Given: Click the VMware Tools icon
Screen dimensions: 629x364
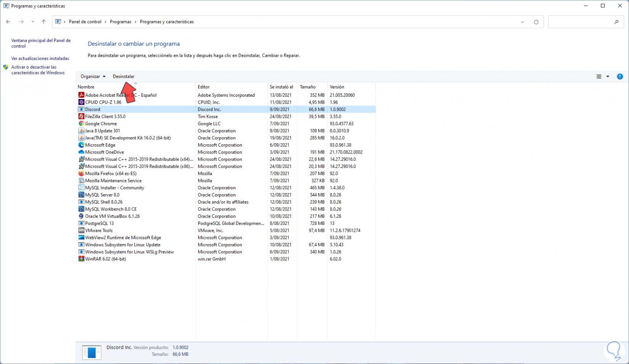Looking at the screenshot, I should [81, 230].
